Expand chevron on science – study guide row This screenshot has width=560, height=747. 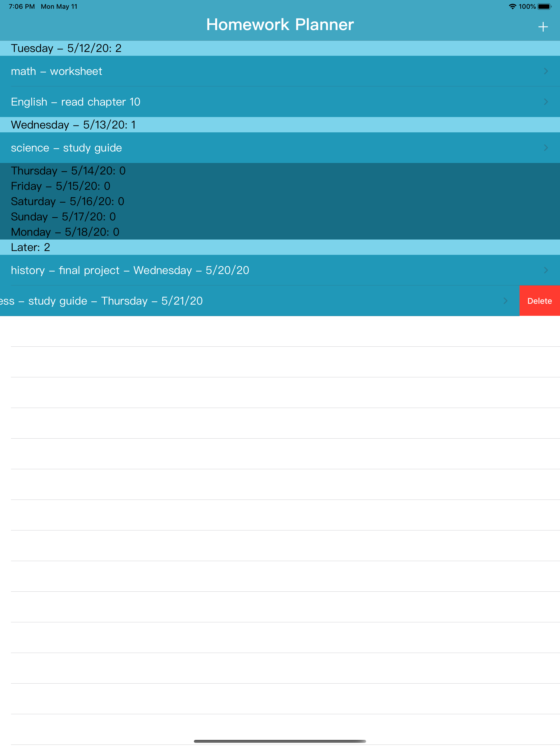pyautogui.click(x=546, y=148)
